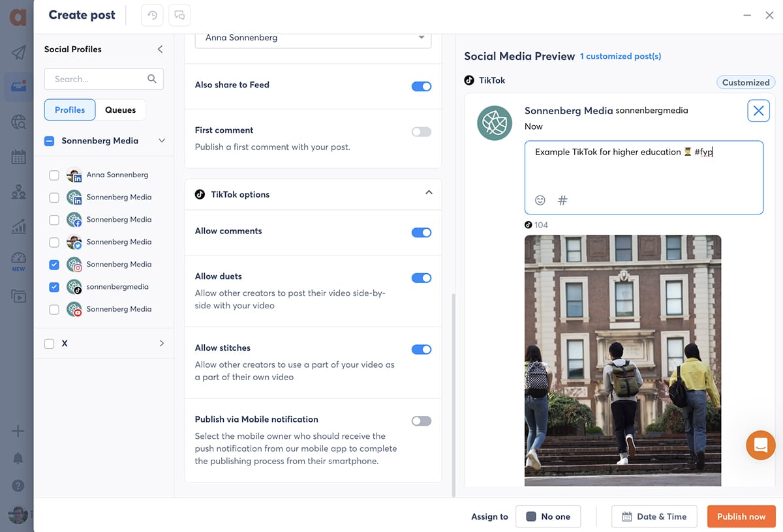The width and height of the screenshot is (783, 532).
Task: Click the campus video preview thumbnail
Action: 622,361
